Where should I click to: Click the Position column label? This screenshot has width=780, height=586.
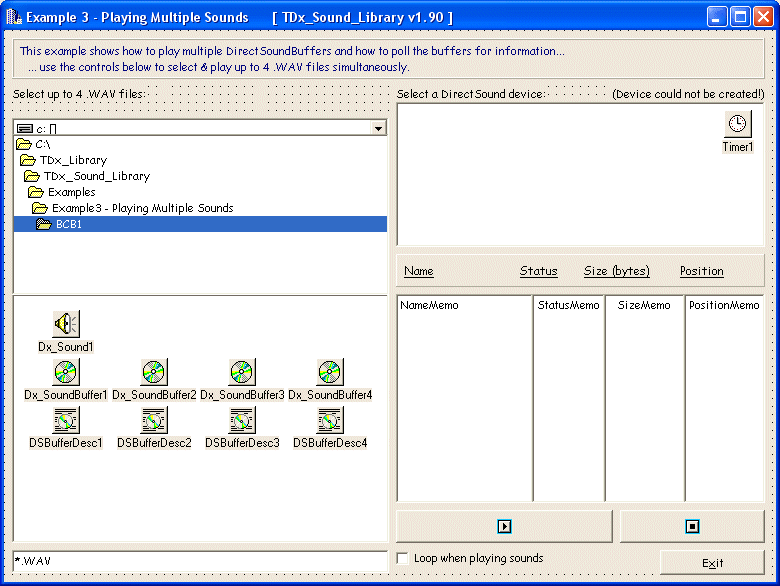click(x=702, y=271)
